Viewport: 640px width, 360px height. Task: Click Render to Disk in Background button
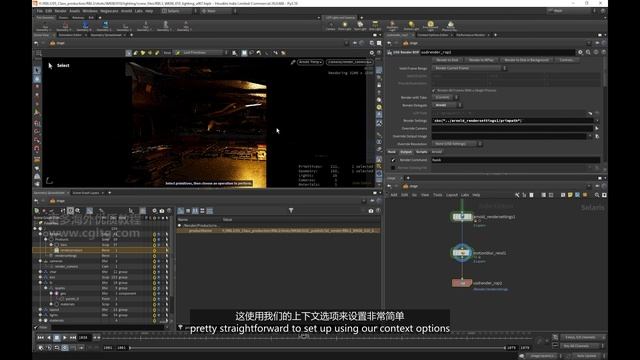pyautogui.click(x=527, y=60)
